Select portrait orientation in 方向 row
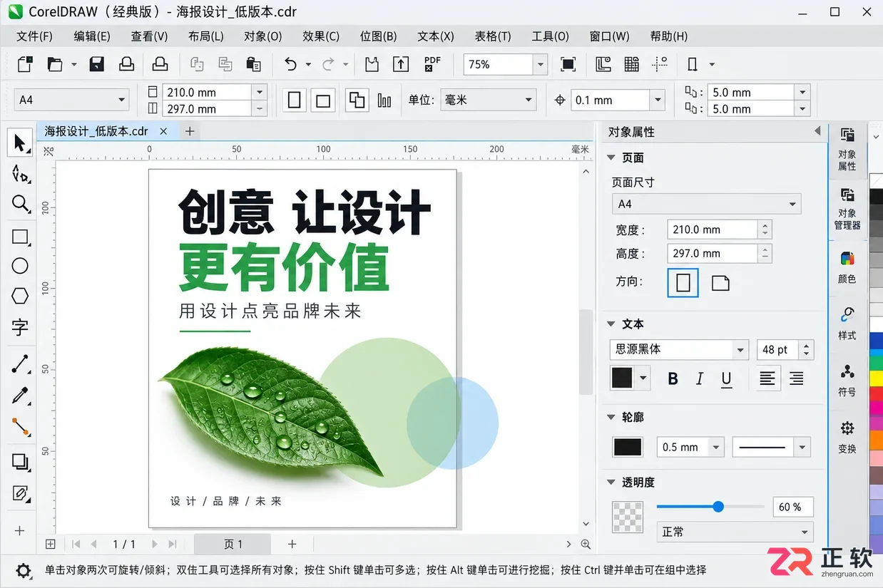Image resolution: width=883 pixels, height=588 pixels. click(x=683, y=283)
